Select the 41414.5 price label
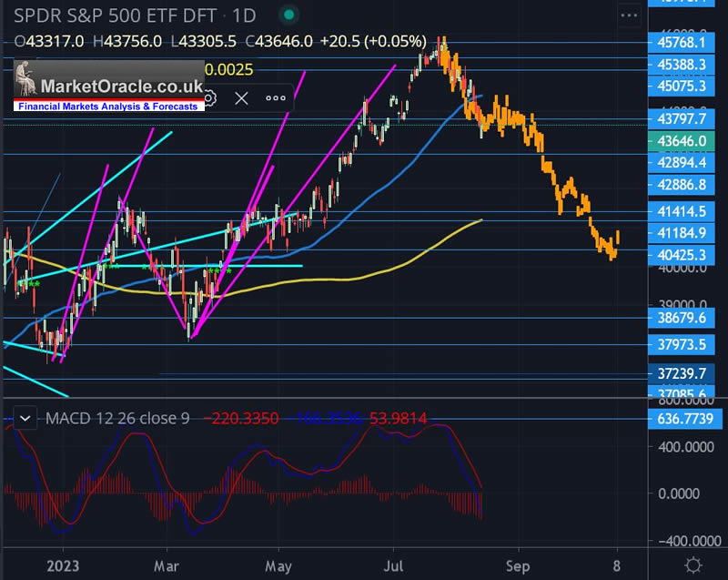 click(x=681, y=211)
